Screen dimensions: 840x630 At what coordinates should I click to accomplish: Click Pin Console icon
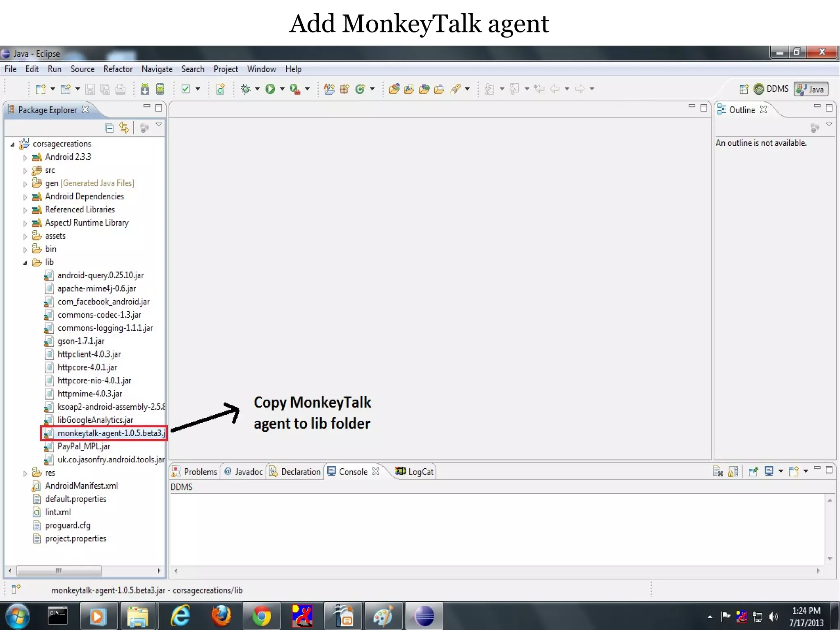[x=753, y=472]
